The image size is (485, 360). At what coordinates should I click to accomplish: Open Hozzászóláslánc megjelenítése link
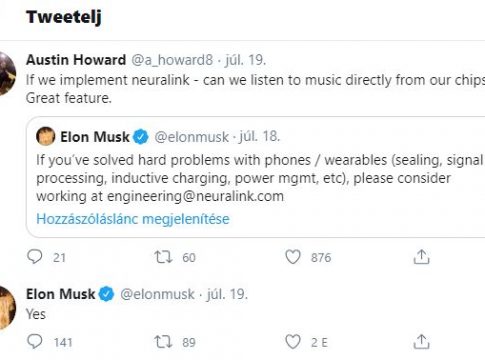133,219
